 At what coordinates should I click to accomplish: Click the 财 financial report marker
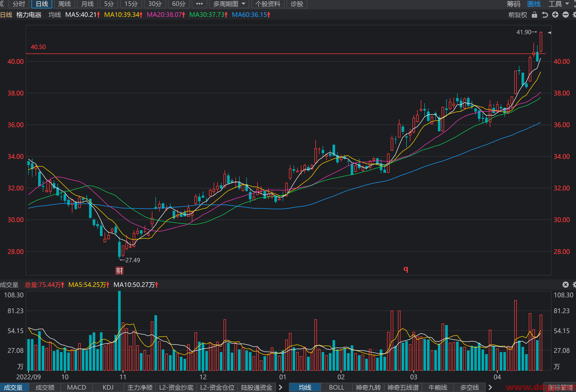119,271
